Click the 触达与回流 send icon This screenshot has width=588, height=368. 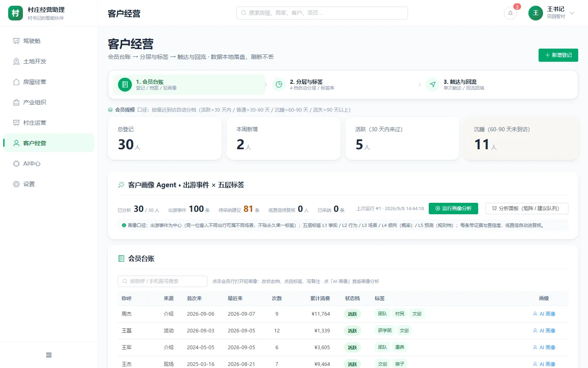[x=433, y=85]
